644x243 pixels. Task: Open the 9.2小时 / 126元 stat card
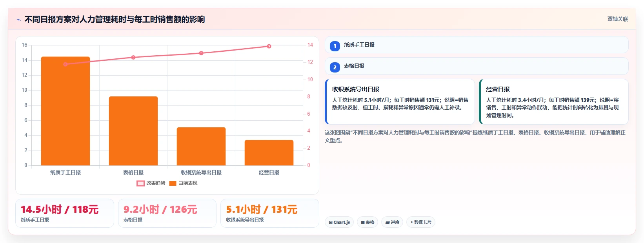click(167, 213)
